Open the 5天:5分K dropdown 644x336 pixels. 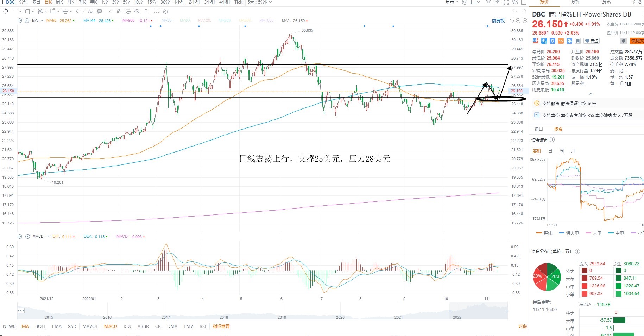coord(259,2)
